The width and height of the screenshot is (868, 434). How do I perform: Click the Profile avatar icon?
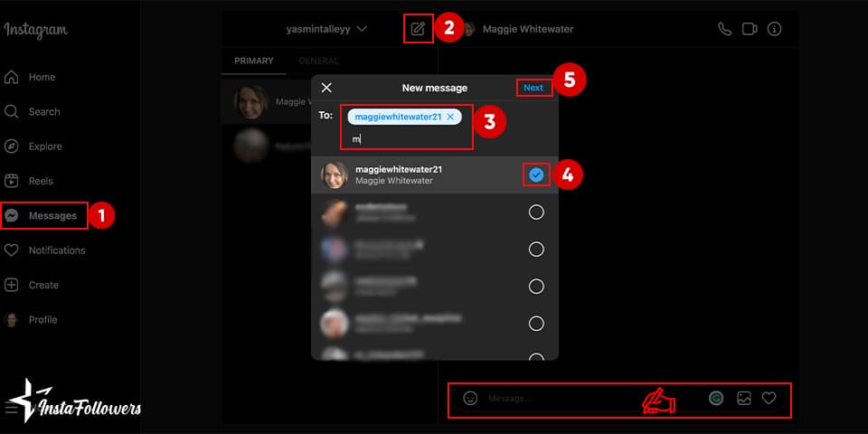(x=11, y=320)
